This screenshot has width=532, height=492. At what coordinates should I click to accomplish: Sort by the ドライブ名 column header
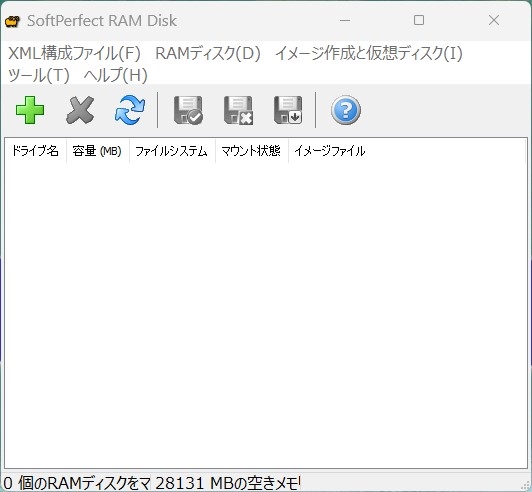click(35, 151)
